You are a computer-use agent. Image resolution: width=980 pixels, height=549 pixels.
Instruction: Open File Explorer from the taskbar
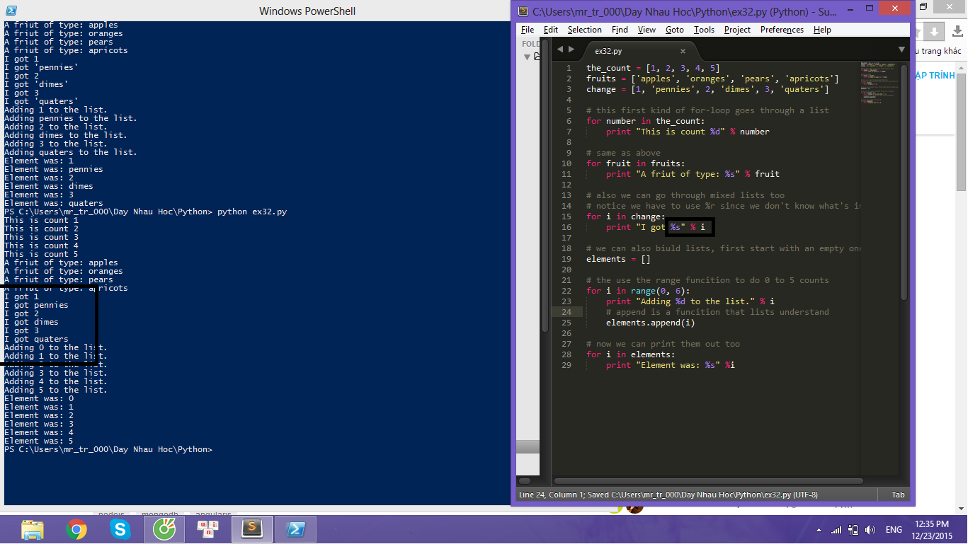33,529
